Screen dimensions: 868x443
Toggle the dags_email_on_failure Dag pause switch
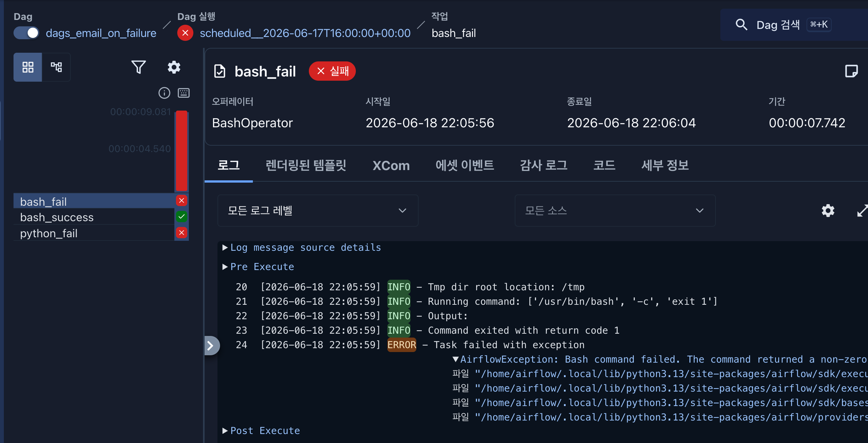(26, 33)
